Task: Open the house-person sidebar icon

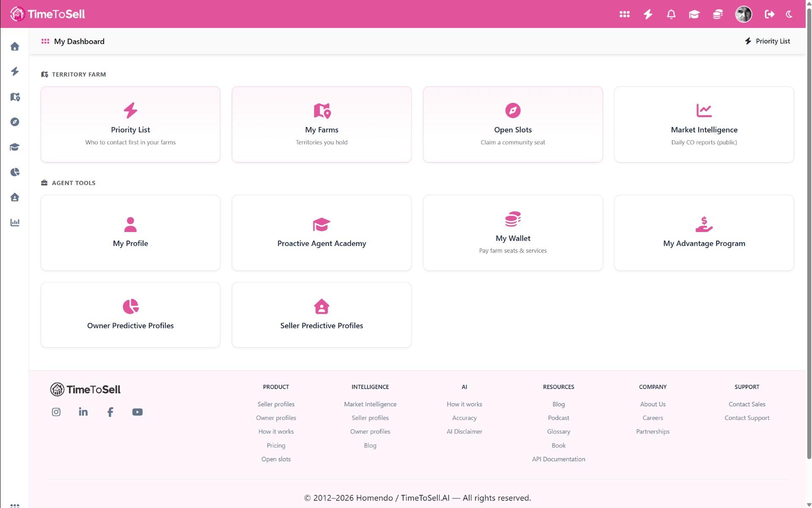Action: pyautogui.click(x=15, y=197)
